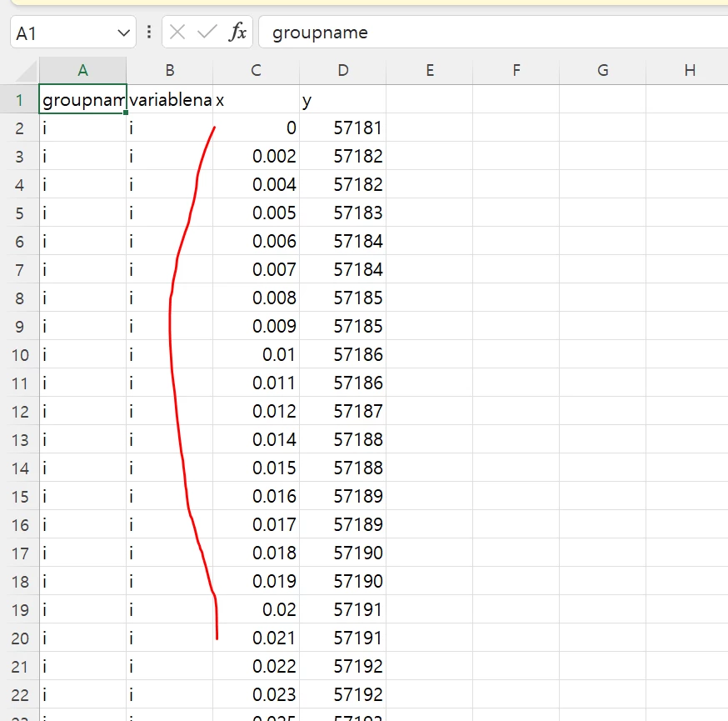Screen dimensions: 728x721
Task: Select row 5 header
Action: click(x=19, y=213)
